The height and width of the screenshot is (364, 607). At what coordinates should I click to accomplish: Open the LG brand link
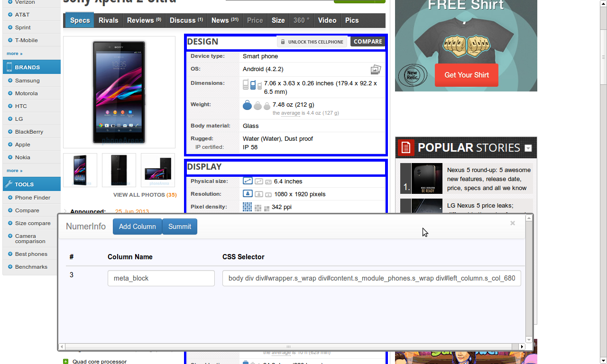pyautogui.click(x=19, y=119)
